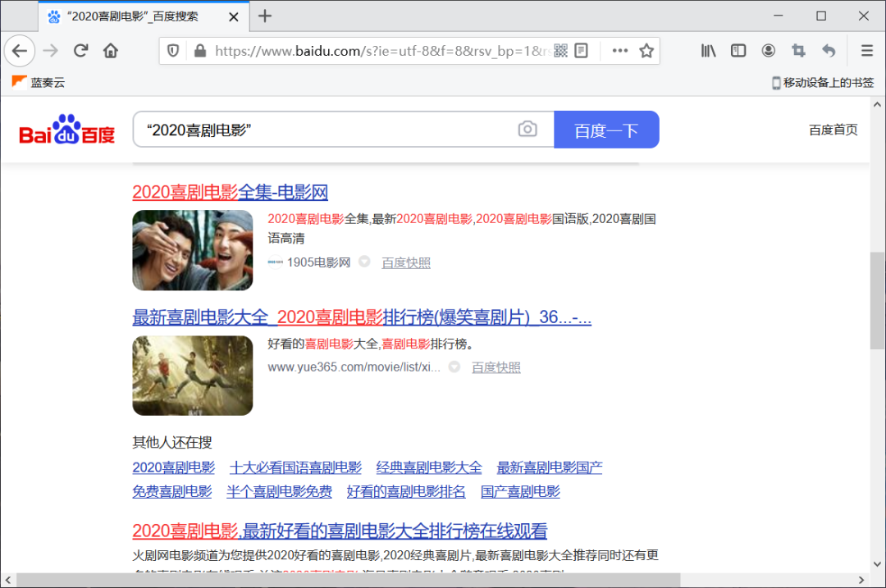
Task: Bookmark this page using the star
Action: click(646, 50)
